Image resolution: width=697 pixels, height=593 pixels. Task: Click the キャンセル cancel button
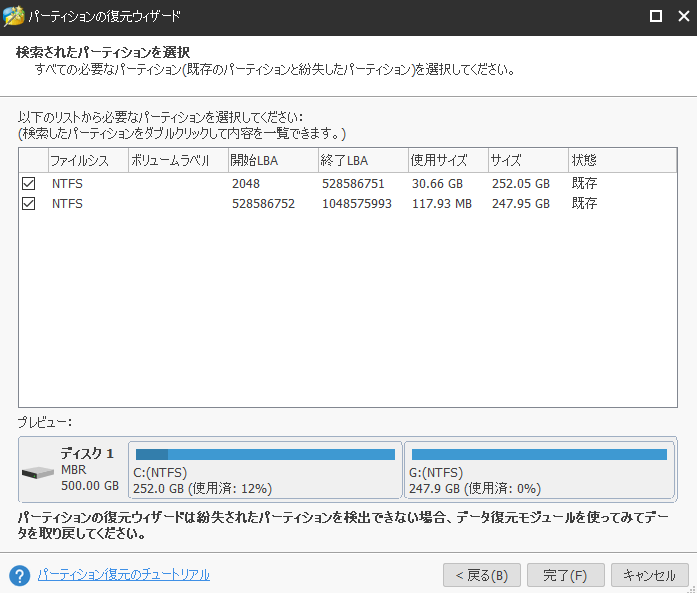click(x=649, y=575)
